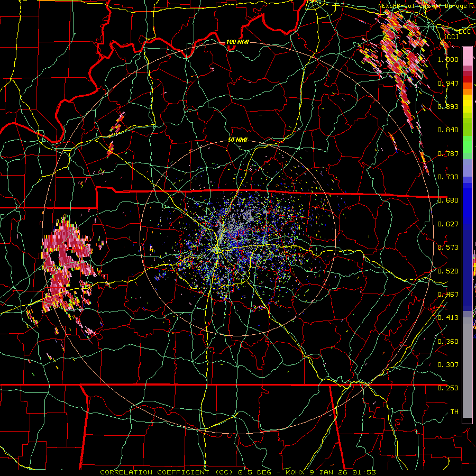Click the NEXLAB-College of DuPage watermark text

click(x=426, y=6)
